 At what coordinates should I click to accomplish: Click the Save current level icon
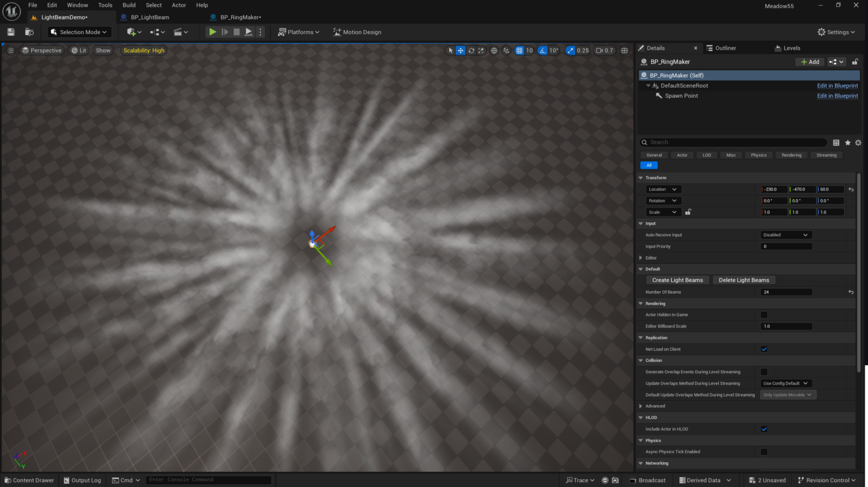tap(11, 32)
